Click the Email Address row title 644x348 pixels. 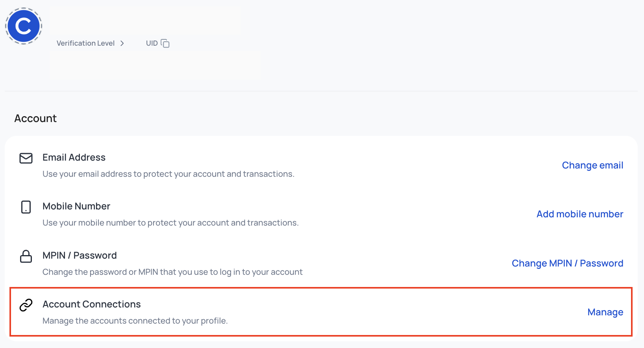pos(74,157)
